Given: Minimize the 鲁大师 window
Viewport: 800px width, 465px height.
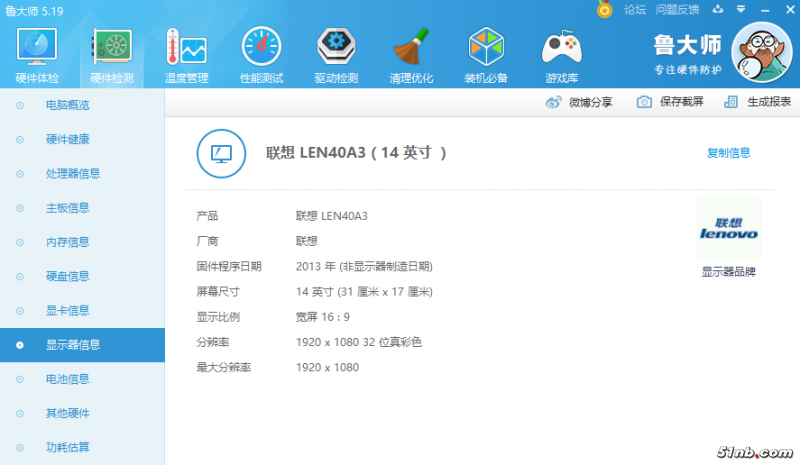Looking at the screenshot, I should coord(765,10).
